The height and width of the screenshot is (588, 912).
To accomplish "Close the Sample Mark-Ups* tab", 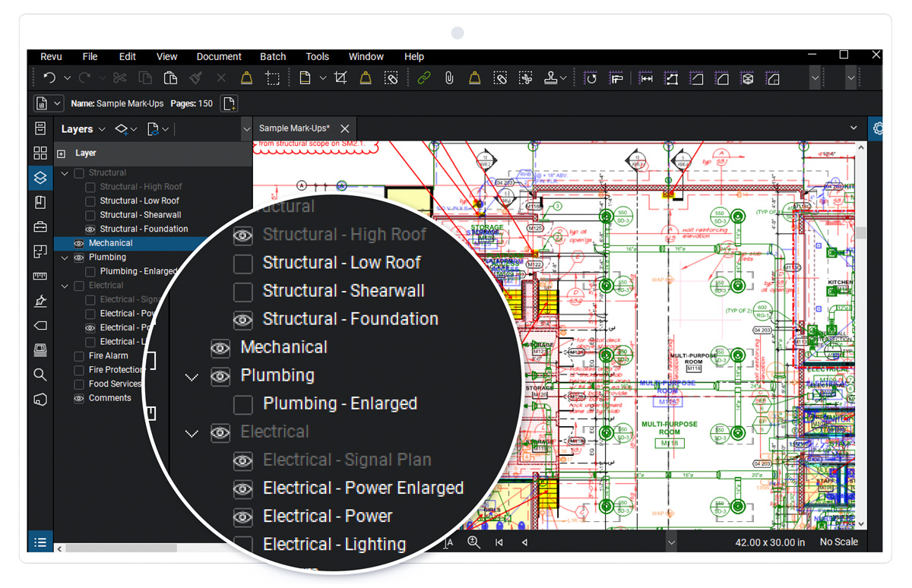I will pos(345,129).
